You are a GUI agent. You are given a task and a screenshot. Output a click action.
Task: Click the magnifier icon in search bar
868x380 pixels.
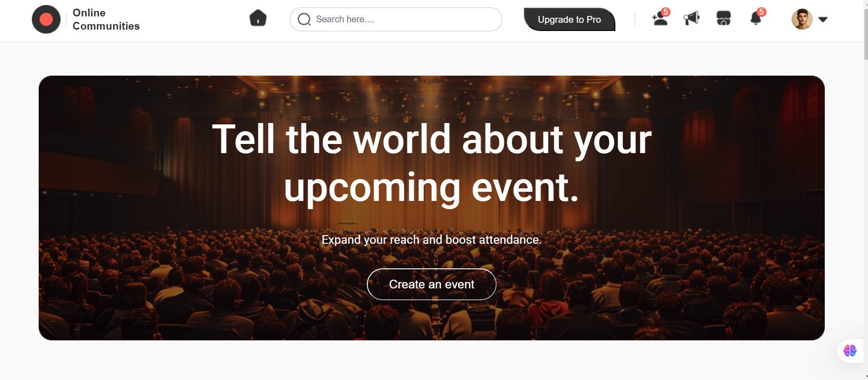point(304,19)
